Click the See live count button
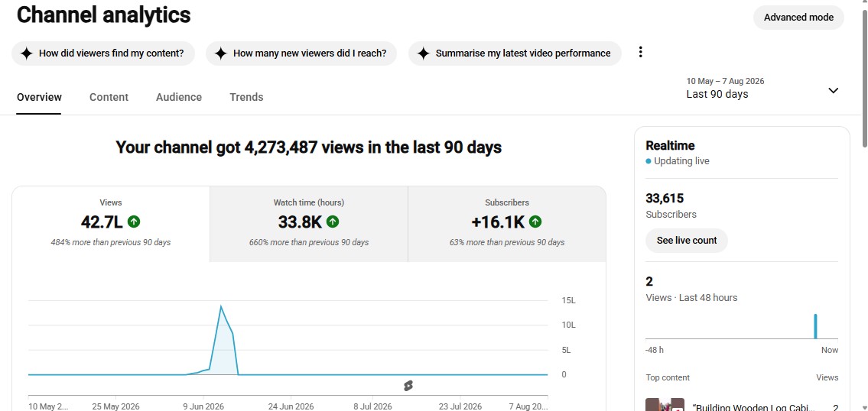The image size is (868, 411). pyautogui.click(x=687, y=241)
